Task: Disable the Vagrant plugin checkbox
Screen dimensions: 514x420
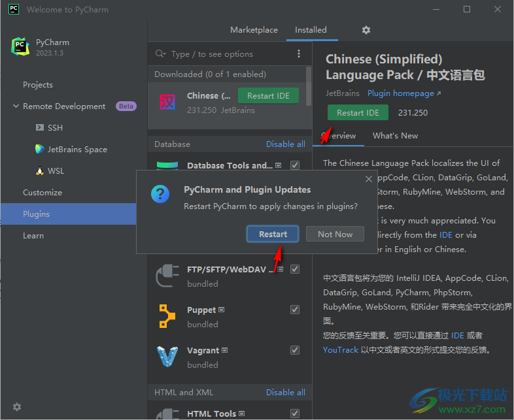Action: coord(295,350)
